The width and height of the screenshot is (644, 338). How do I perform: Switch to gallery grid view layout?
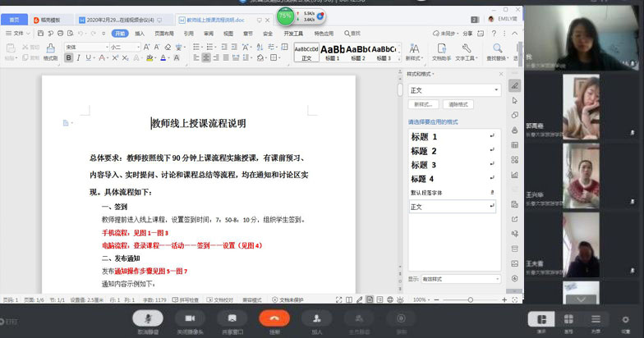pyautogui.click(x=568, y=319)
